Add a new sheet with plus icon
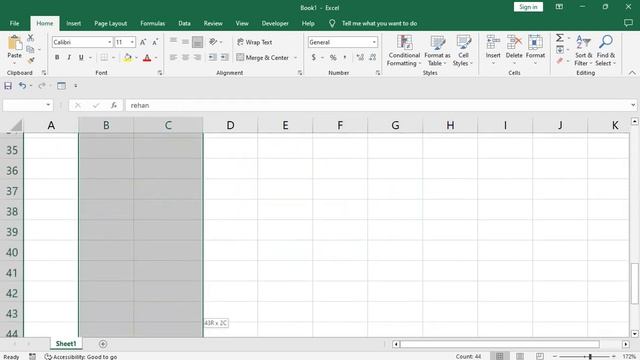The image size is (640, 360). pyautogui.click(x=103, y=344)
